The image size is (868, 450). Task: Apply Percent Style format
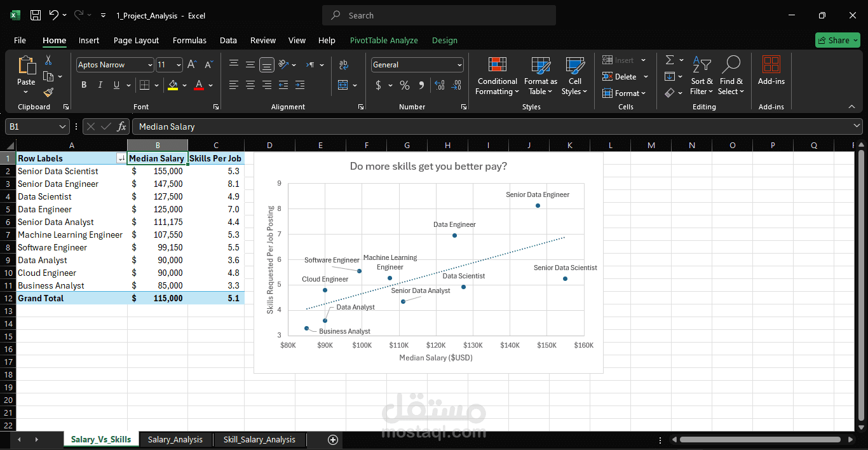[405, 85]
